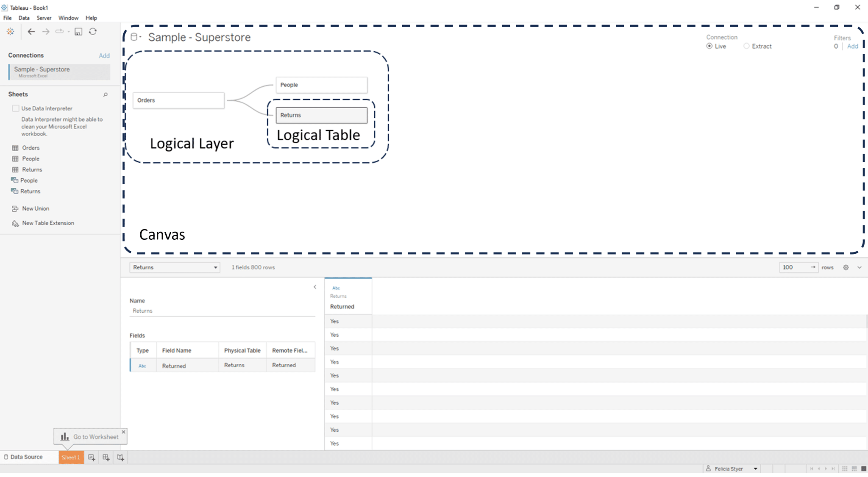Open the Data menu
Screen dimensions: 868x477
(x=24, y=18)
